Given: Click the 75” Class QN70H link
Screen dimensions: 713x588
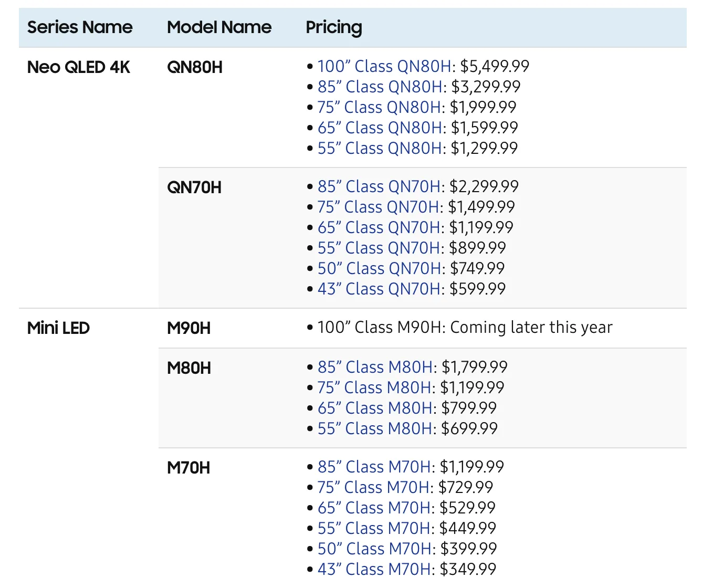Looking at the screenshot, I should click(378, 207).
